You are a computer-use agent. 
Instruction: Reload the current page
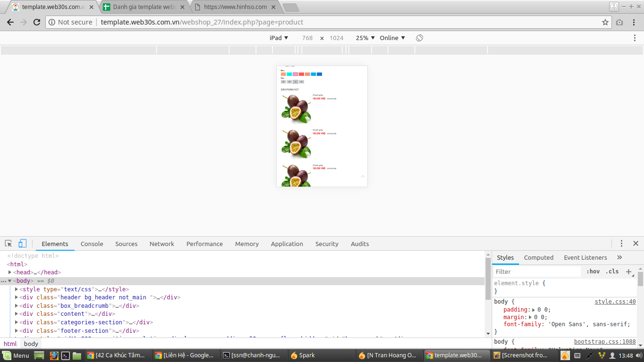tap(37, 22)
